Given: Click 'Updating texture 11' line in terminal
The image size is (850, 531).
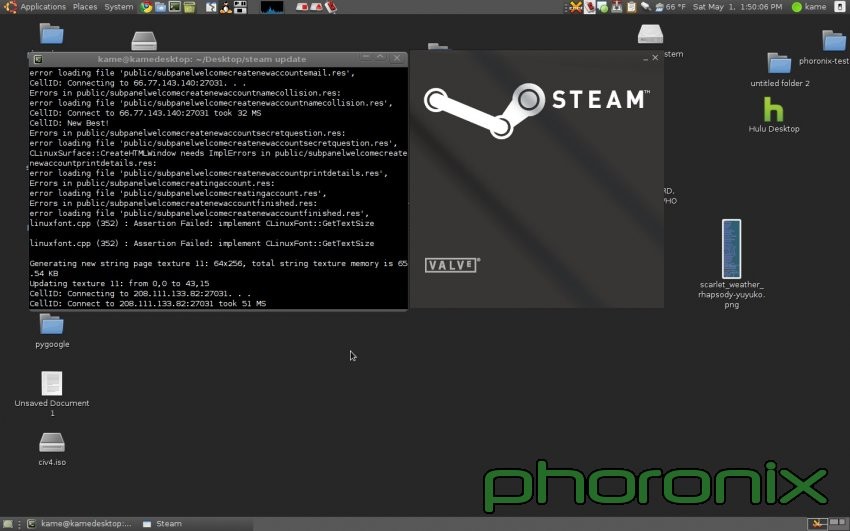Looking at the screenshot, I should tap(119, 283).
